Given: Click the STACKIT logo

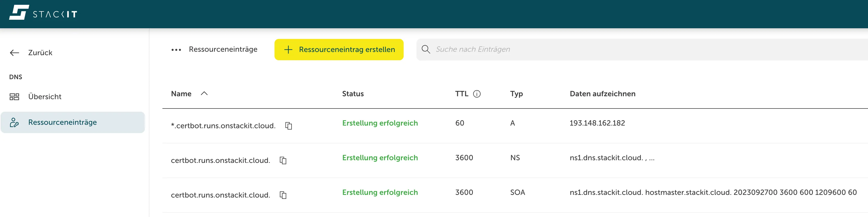Looking at the screenshot, I should pyautogui.click(x=43, y=13).
